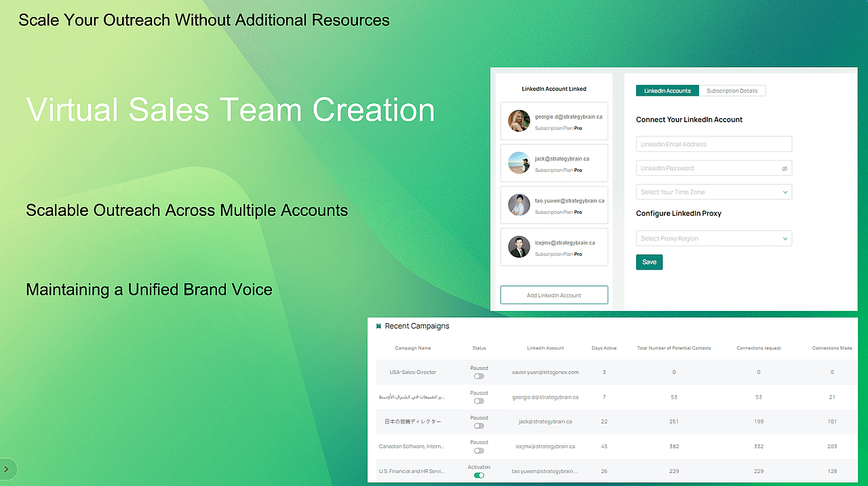Viewport: 868px width, 486px height.
Task: Select the LinkedIn Accounts tab
Action: click(x=667, y=90)
